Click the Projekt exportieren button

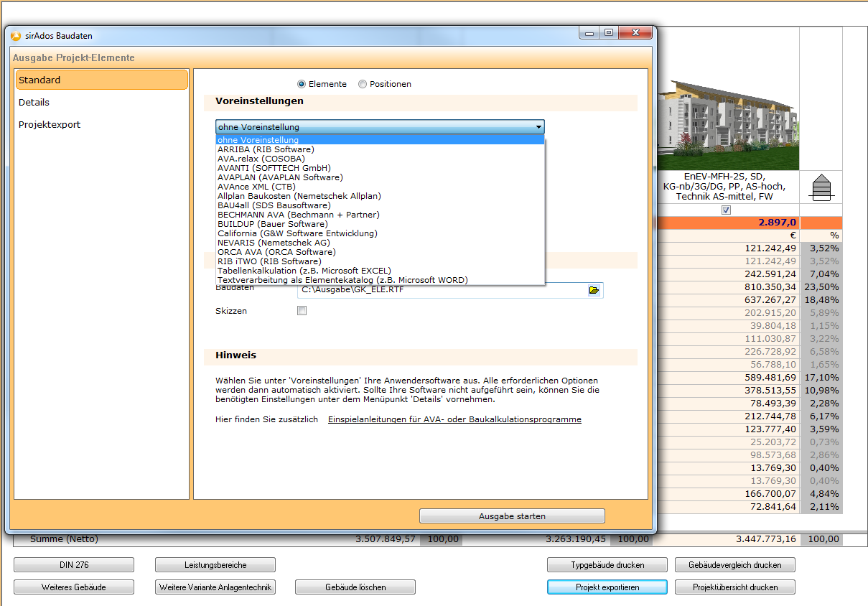tap(607, 587)
